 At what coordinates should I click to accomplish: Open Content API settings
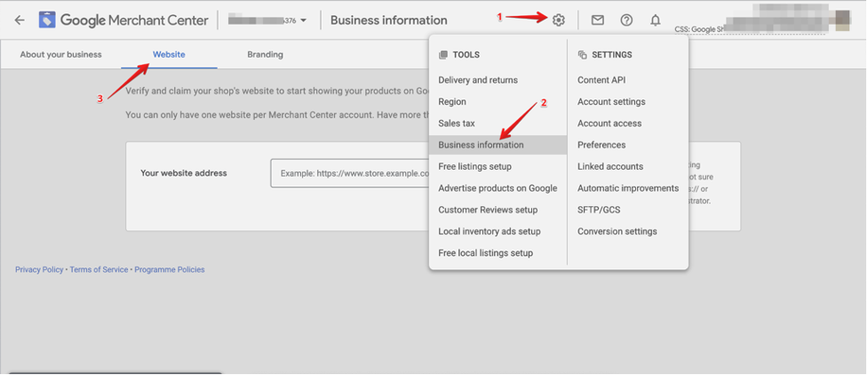click(601, 80)
